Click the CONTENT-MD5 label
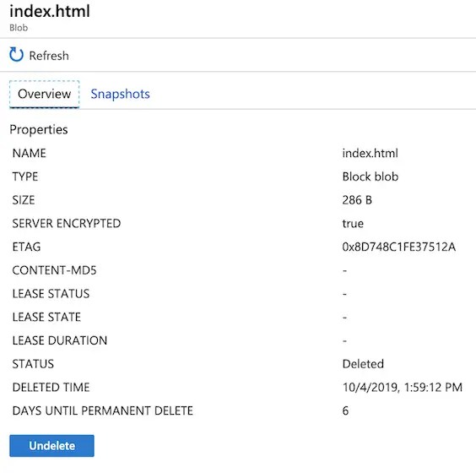 54,270
